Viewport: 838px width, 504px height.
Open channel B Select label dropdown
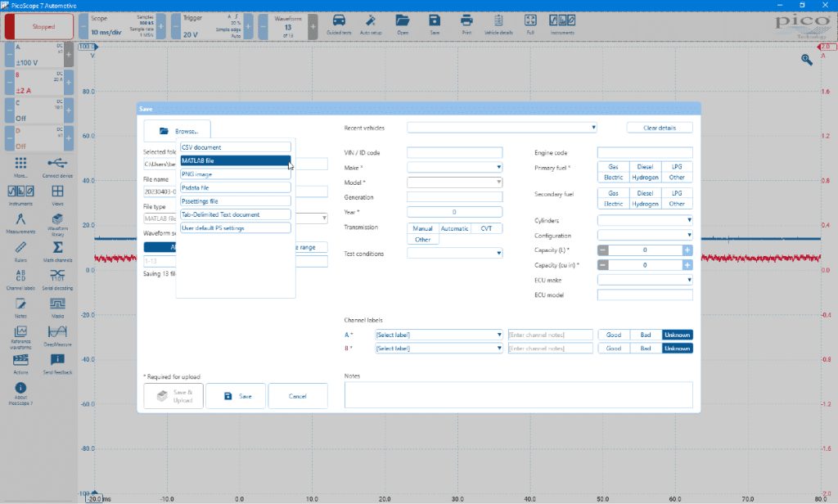pos(439,348)
